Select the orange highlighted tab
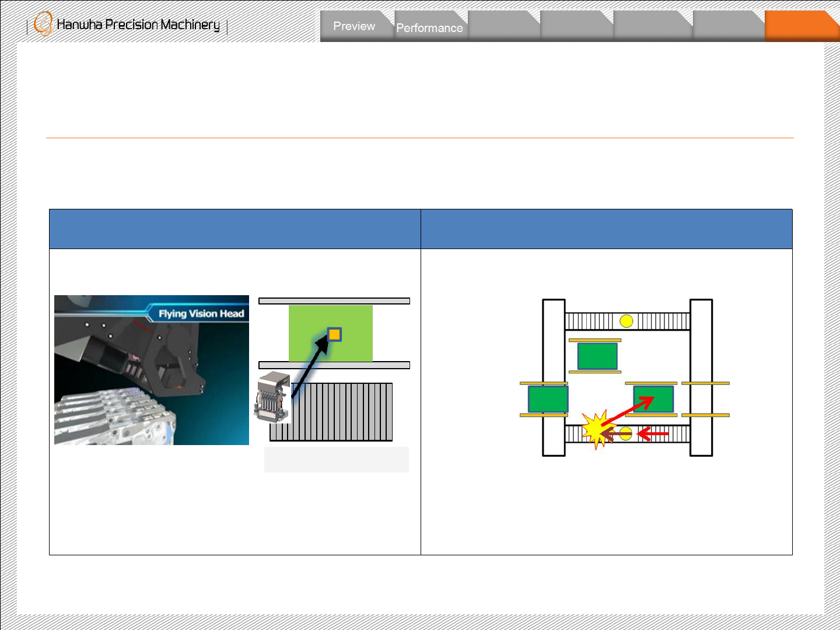The image size is (840, 630). tap(802, 26)
